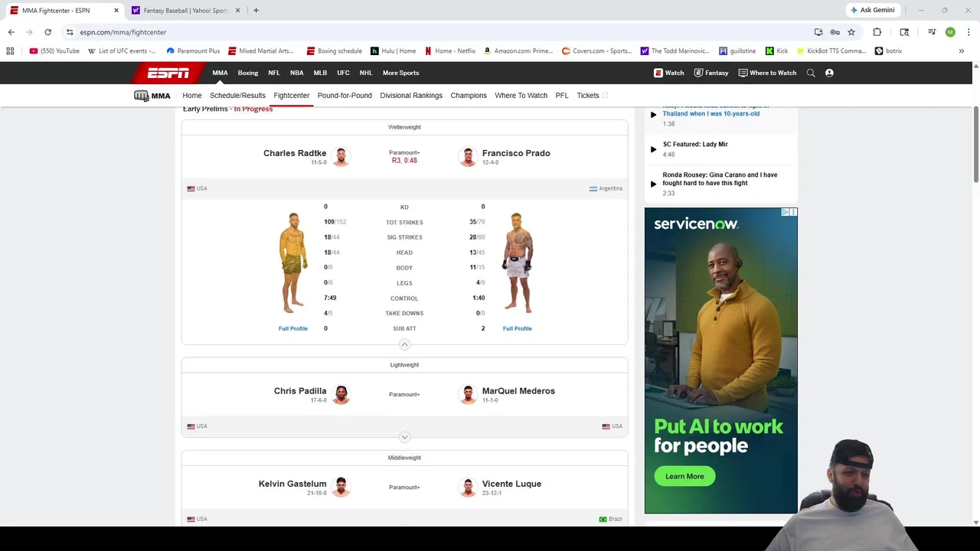Open the Fantasy link in ESPN header

(x=710, y=73)
